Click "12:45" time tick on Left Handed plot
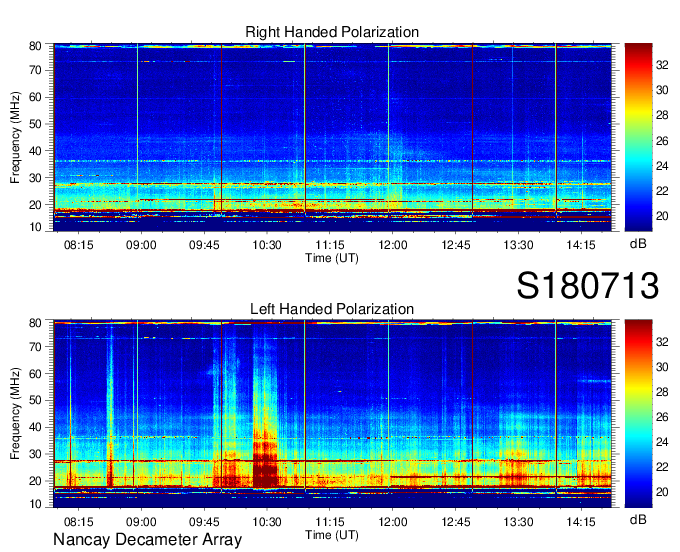The width and height of the screenshot is (680, 552). [455, 522]
